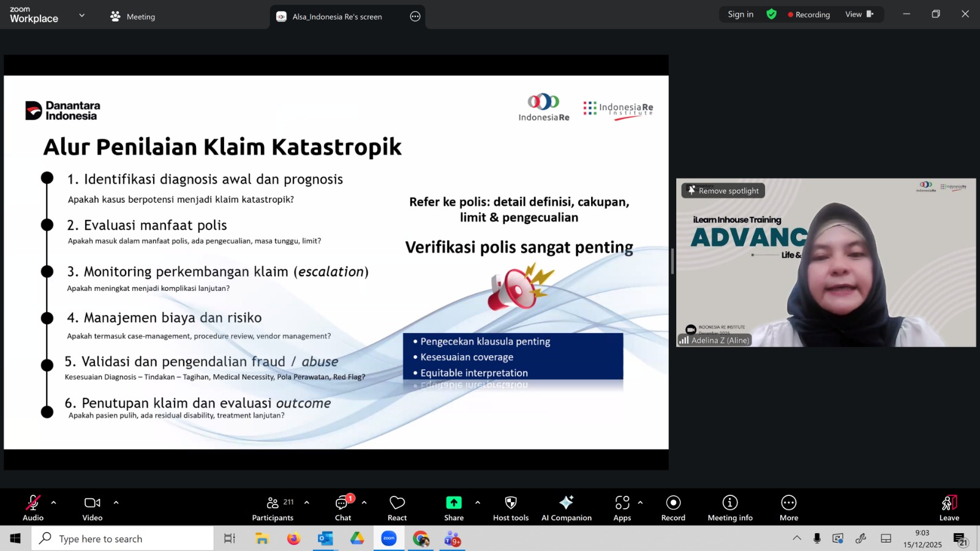
Task: Unmute the microphone with Audio button
Action: coord(33,508)
